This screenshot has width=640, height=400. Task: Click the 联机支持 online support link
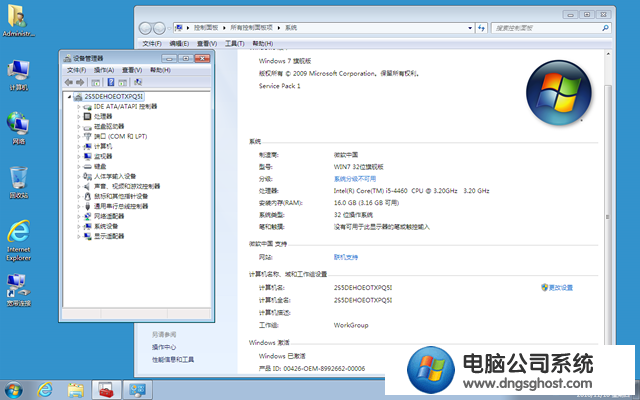click(346, 257)
